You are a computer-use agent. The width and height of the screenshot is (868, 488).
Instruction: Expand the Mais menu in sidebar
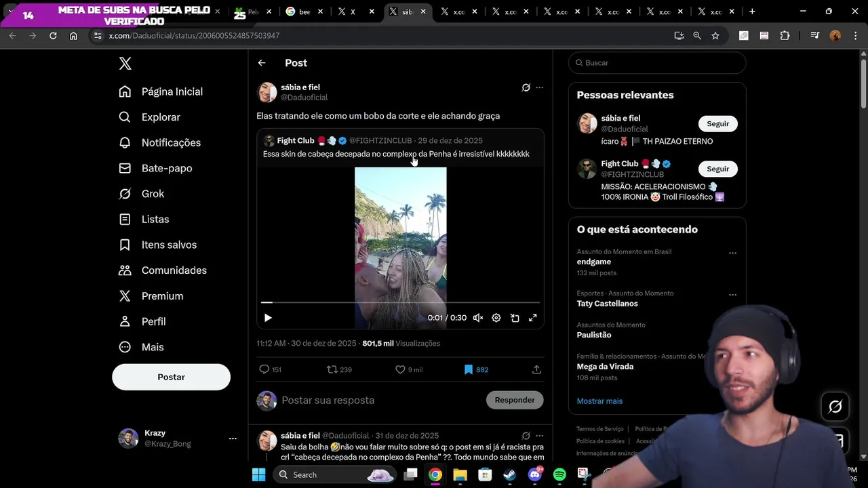point(141,347)
